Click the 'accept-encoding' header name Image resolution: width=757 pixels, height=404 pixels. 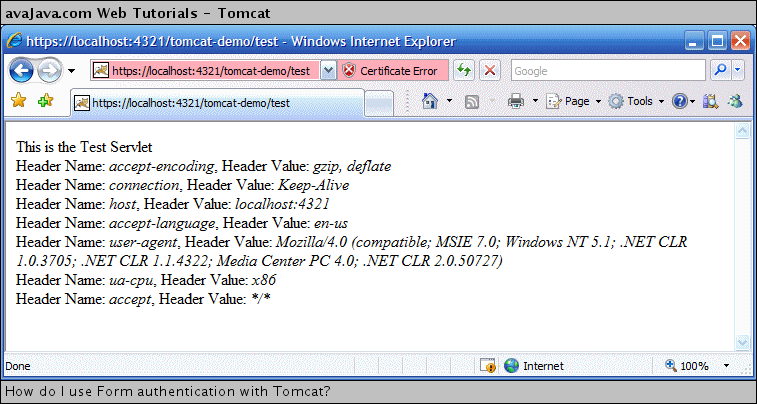(x=162, y=166)
